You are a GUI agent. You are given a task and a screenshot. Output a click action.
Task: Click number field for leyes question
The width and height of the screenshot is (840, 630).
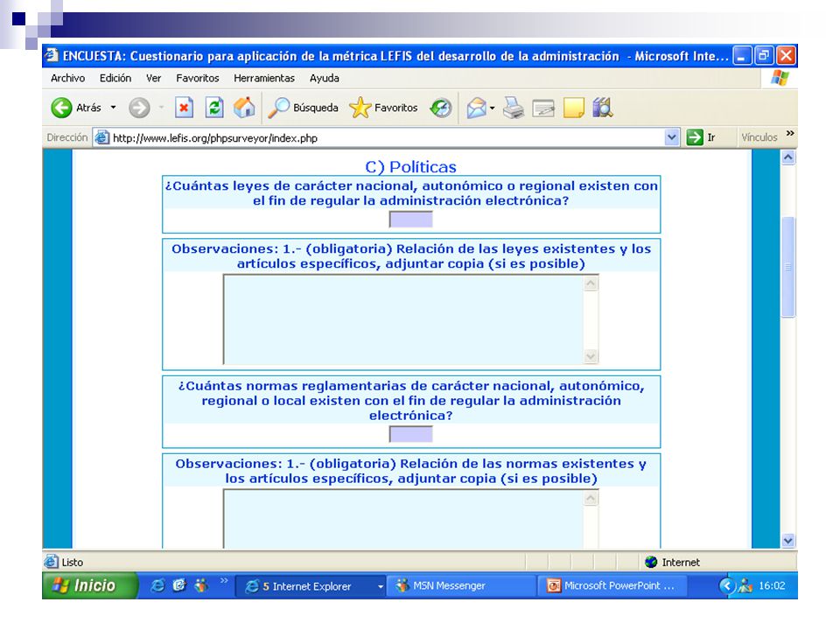click(x=411, y=220)
